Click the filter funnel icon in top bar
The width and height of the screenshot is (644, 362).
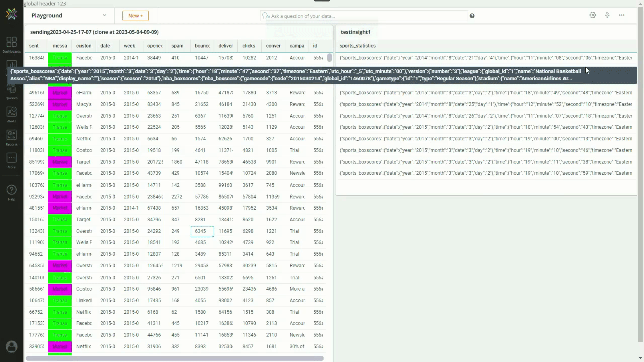tap(607, 15)
